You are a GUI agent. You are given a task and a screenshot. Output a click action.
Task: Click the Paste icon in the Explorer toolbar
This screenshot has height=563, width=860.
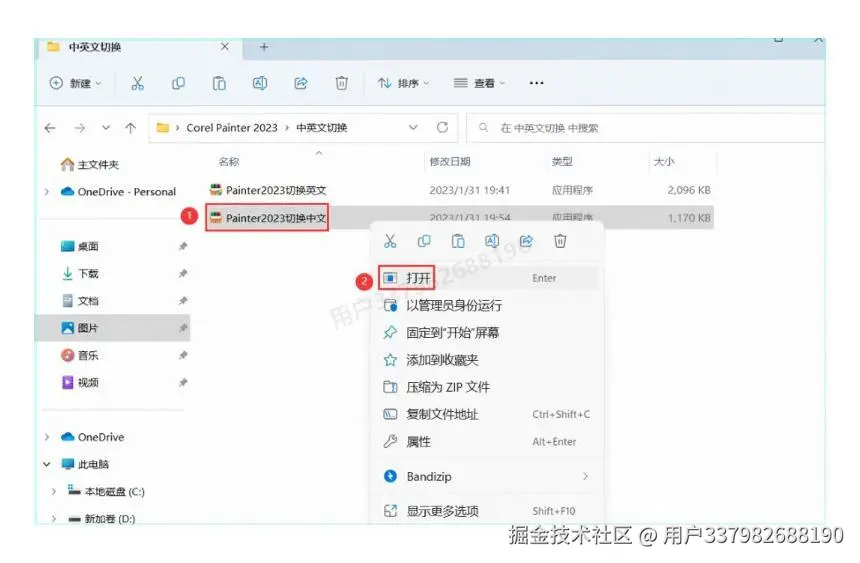click(x=219, y=83)
